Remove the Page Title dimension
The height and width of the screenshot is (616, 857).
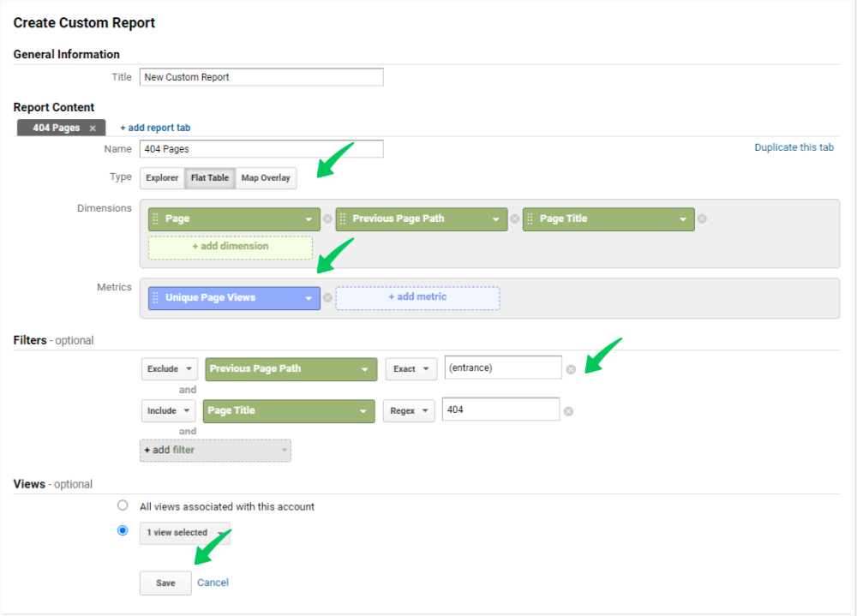pyautogui.click(x=702, y=218)
